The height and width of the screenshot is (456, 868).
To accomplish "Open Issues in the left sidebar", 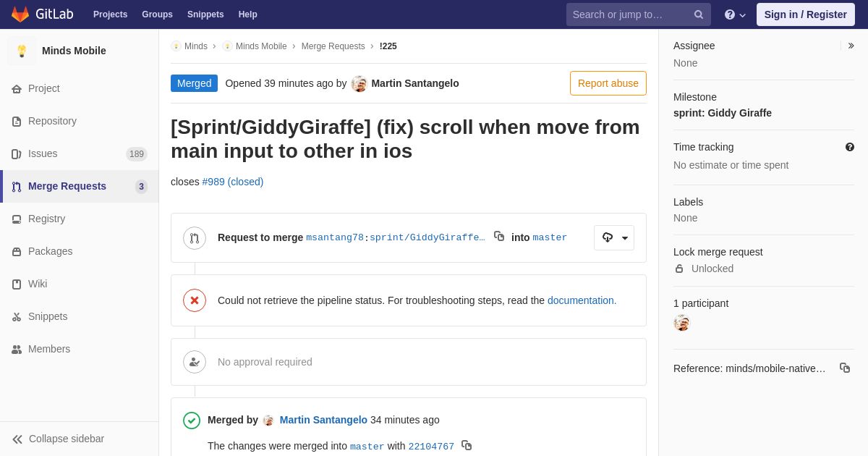I will click(x=43, y=153).
